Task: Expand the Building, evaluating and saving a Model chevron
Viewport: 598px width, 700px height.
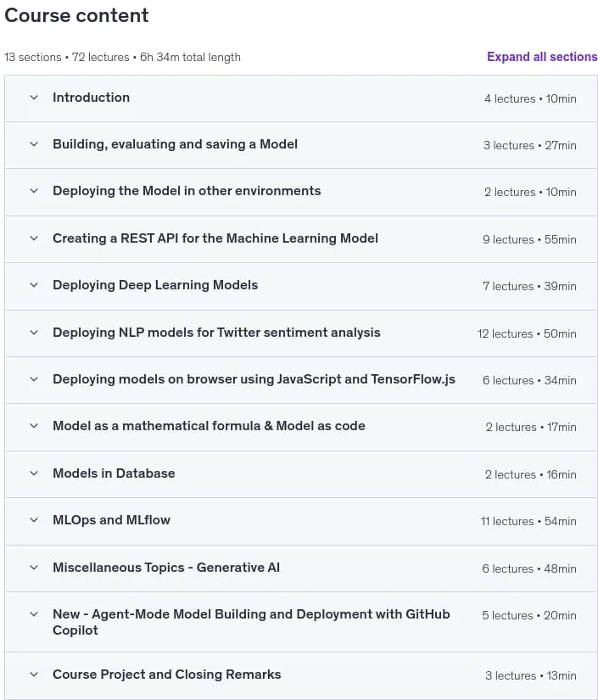Action: pyautogui.click(x=34, y=144)
